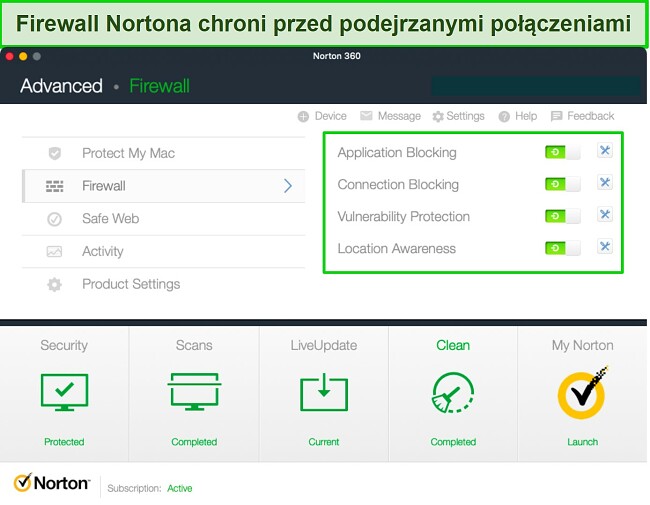650x505 pixels.
Task: Click the Device toolbar label
Action: pos(330,116)
